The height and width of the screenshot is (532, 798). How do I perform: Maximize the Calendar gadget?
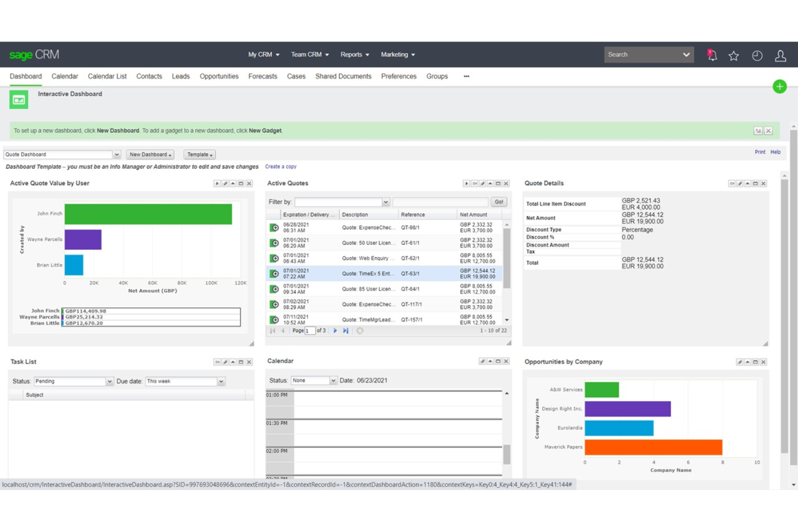pyautogui.click(x=498, y=361)
